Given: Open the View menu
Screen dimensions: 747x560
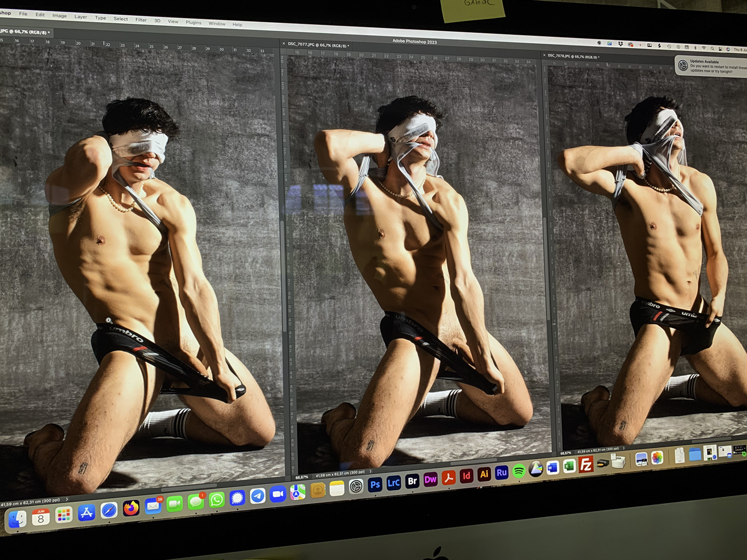Looking at the screenshot, I should [x=173, y=21].
